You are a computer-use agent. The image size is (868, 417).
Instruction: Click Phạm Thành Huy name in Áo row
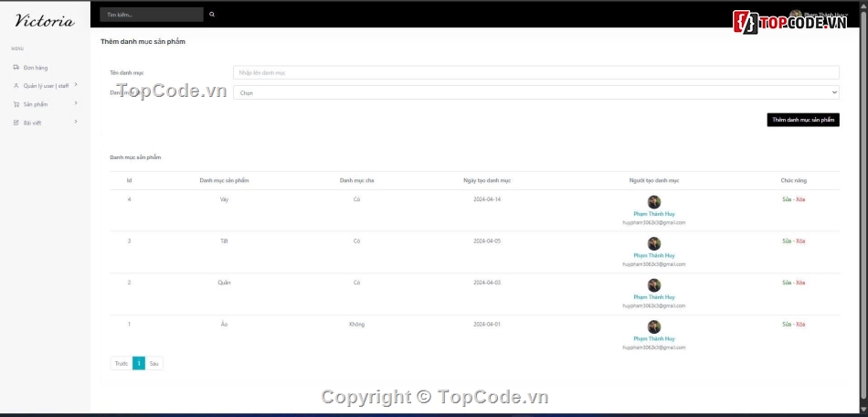pos(654,338)
